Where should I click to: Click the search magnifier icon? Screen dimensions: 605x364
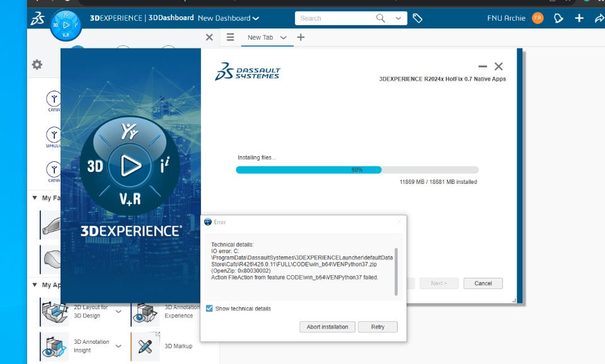coord(381,18)
